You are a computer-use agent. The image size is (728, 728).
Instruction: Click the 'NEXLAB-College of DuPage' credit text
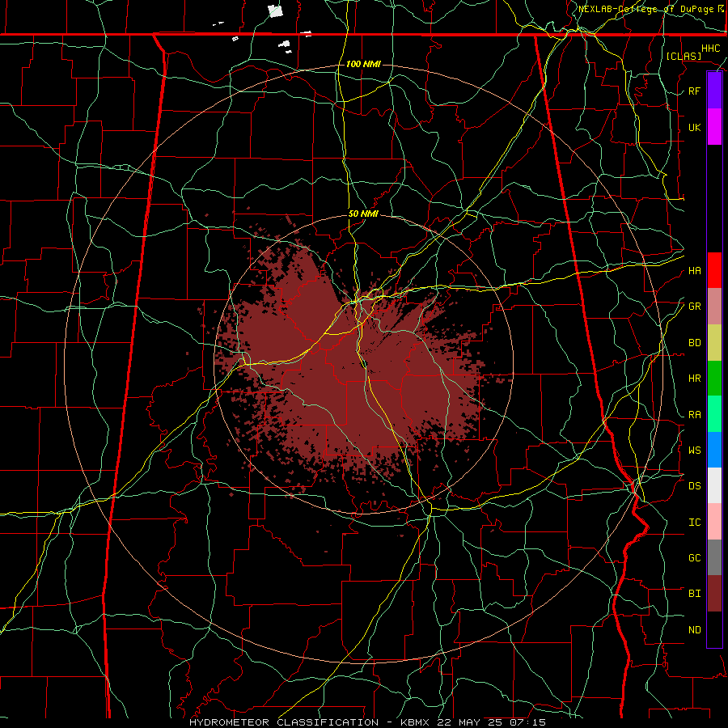coord(645,9)
